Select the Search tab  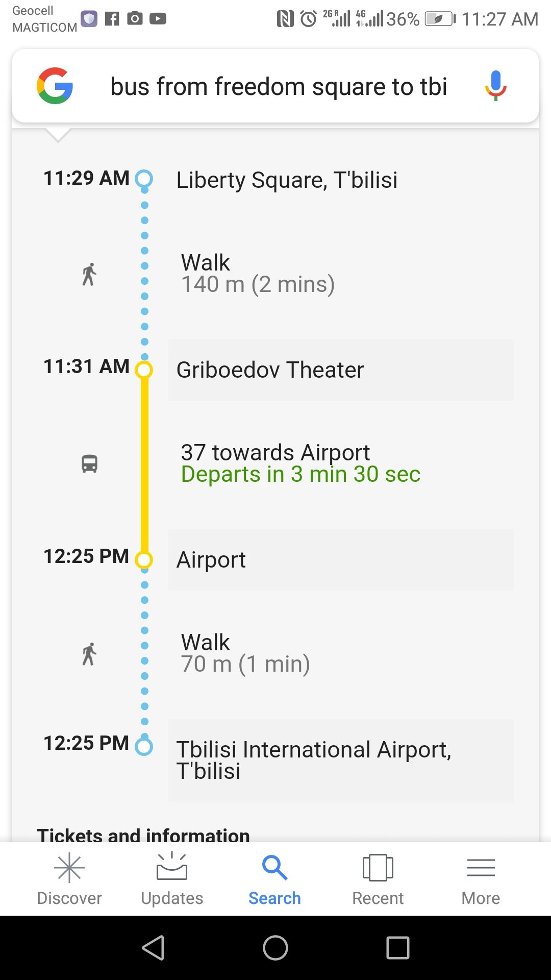[x=274, y=879]
